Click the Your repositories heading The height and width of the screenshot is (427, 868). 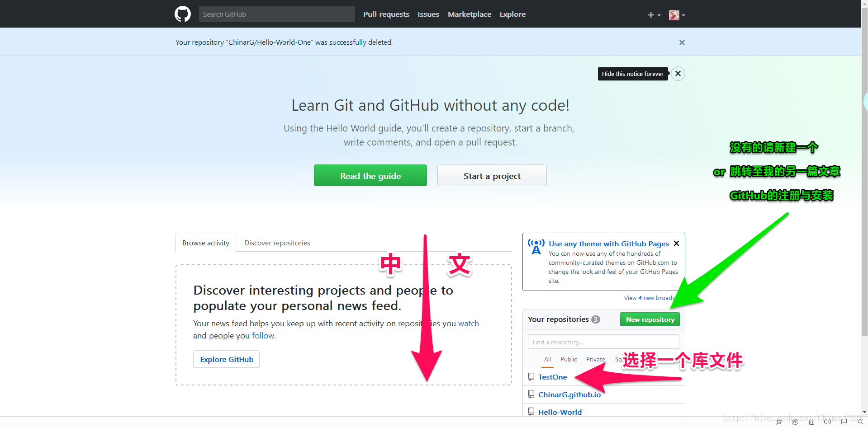(558, 319)
